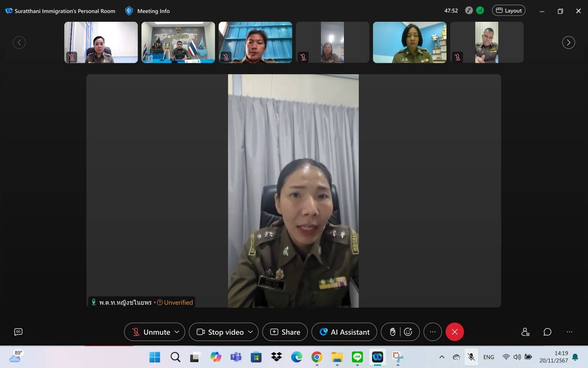Toggle the taskbar microphone mute icon
This screenshot has width=588, height=368.
coord(471,357)
